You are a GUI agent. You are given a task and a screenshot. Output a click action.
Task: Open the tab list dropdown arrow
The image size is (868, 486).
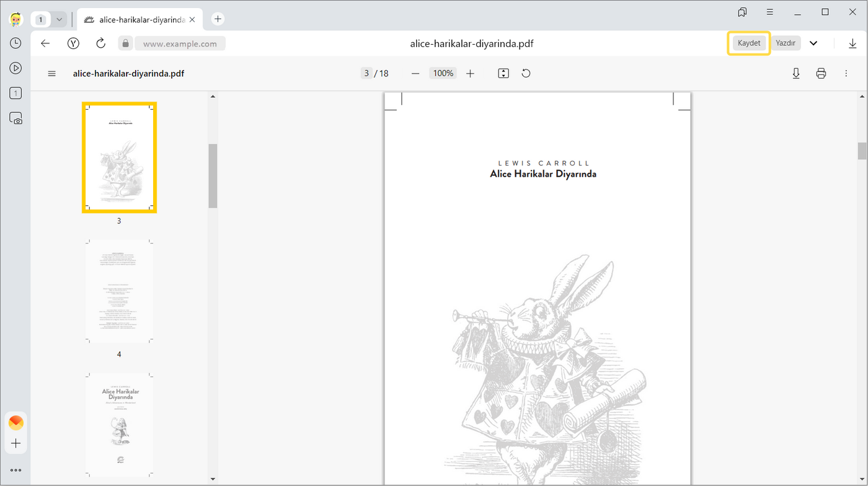pyautogui.click(x=59, y=20)
